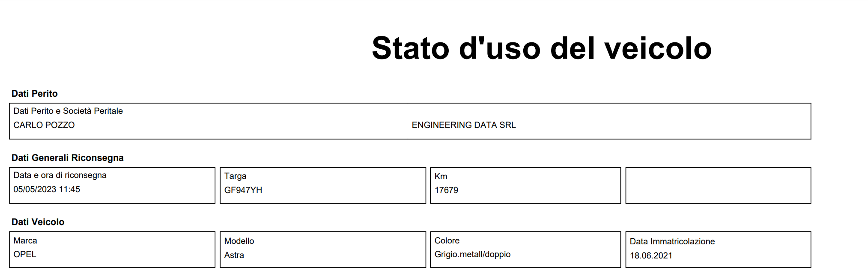Select the registration date 18.06.2021
Screen dimensions: 868x270
[651, 255]
